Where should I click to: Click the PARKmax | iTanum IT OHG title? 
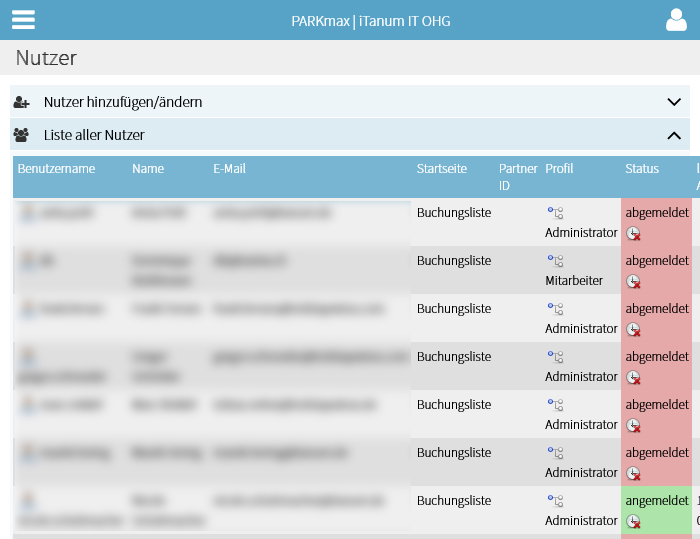coord(371,21)
